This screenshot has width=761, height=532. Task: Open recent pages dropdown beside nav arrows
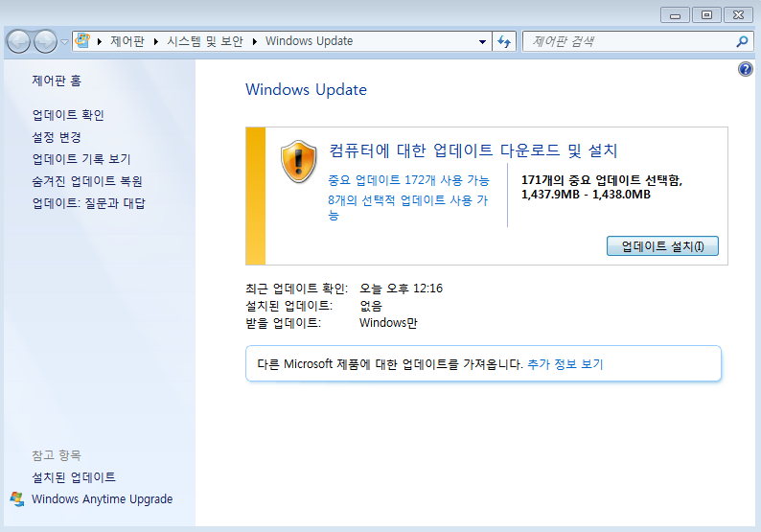(x=64, y=42)
